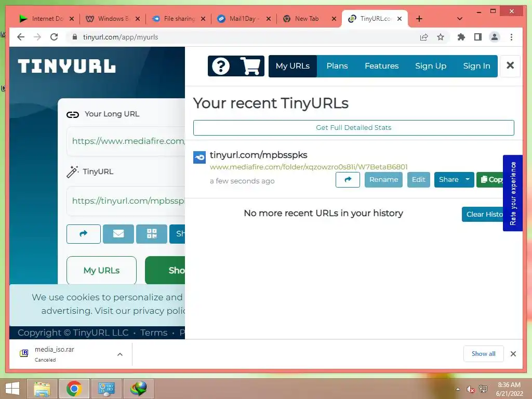Reload the page with the refresh icon
Screen dimensions: 532x399
click(x=54, y=37)
